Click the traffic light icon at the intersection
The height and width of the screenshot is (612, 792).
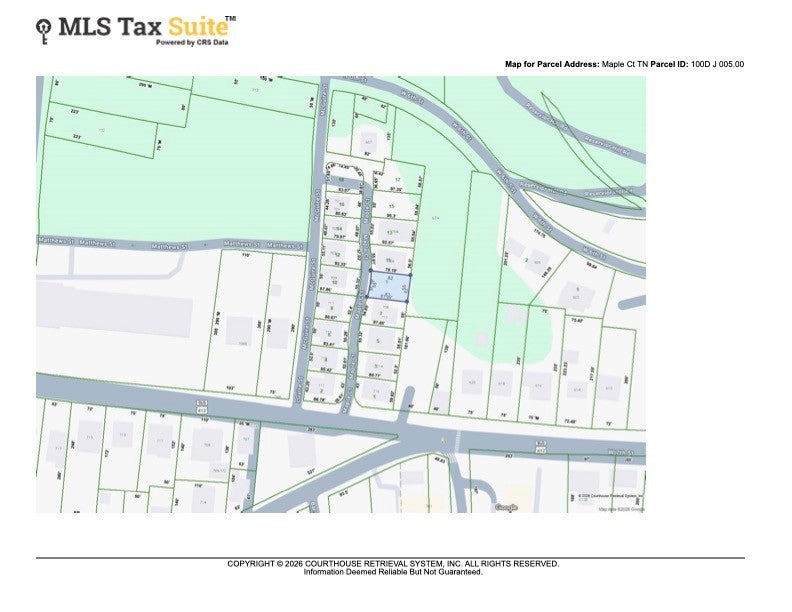(443, 440)
